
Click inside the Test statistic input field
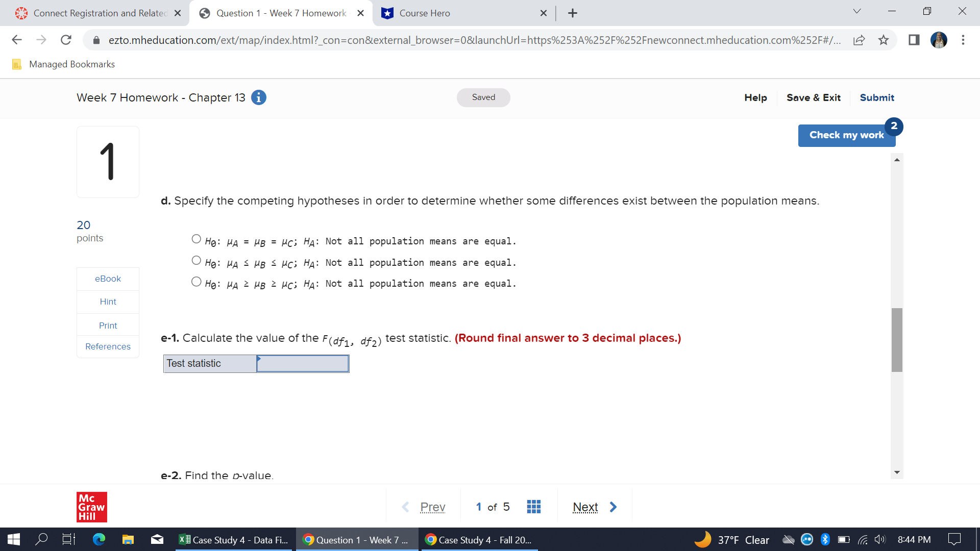point(302,363)
